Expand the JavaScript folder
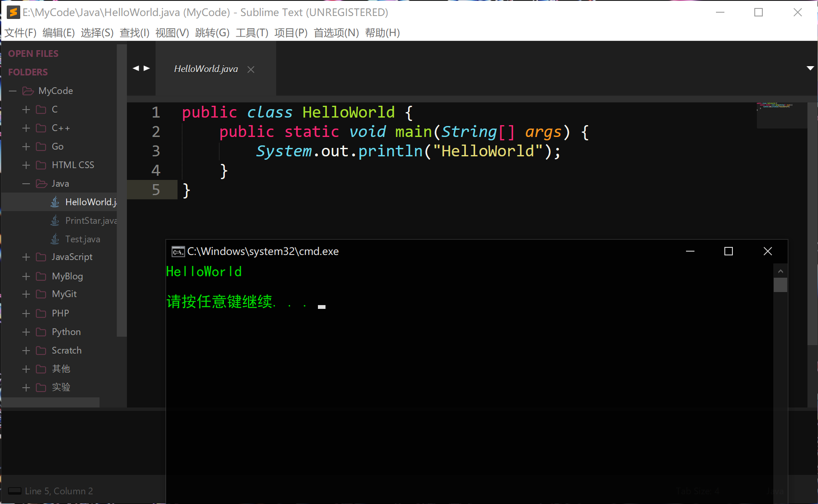Image resolution: width=818 pixels, height=504 pixels. pyautogui.click(x=26, y=257)
